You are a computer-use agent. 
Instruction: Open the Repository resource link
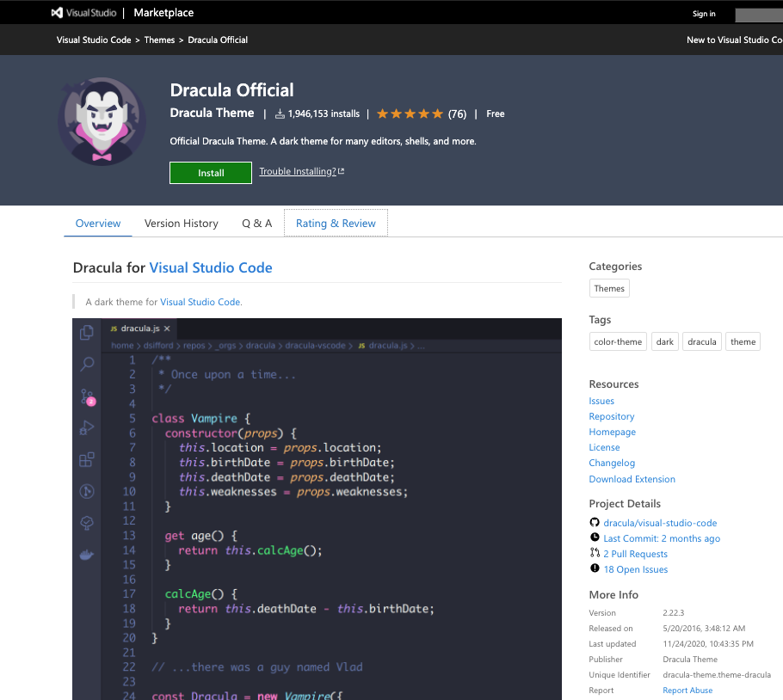tap(611, 416)
